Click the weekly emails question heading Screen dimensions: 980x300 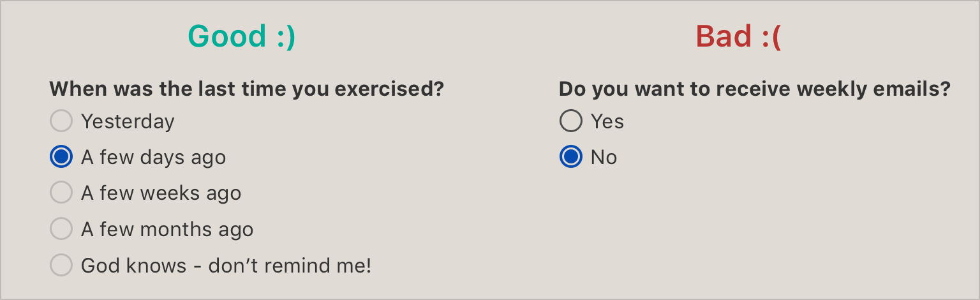coord(755,89)
